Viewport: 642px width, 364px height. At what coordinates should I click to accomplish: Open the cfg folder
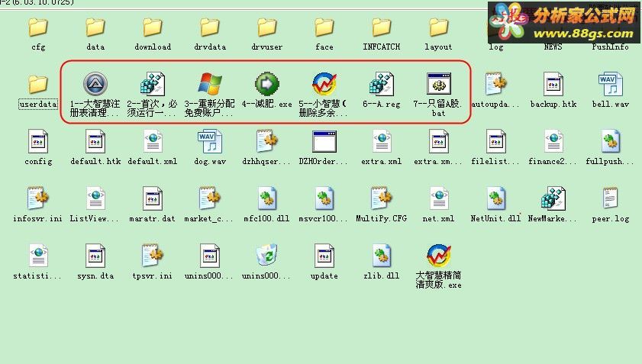(38, 27)
